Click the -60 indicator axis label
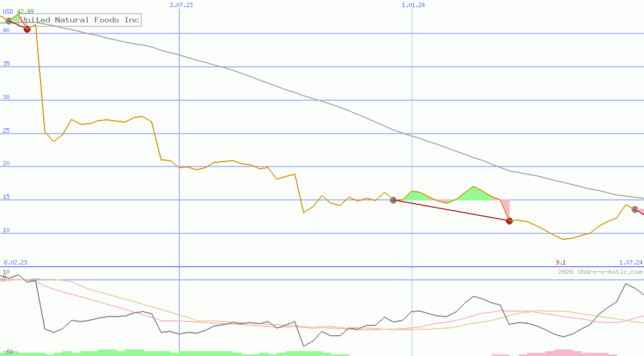This screenshot has height=356, width=644. tap(8, 352)
